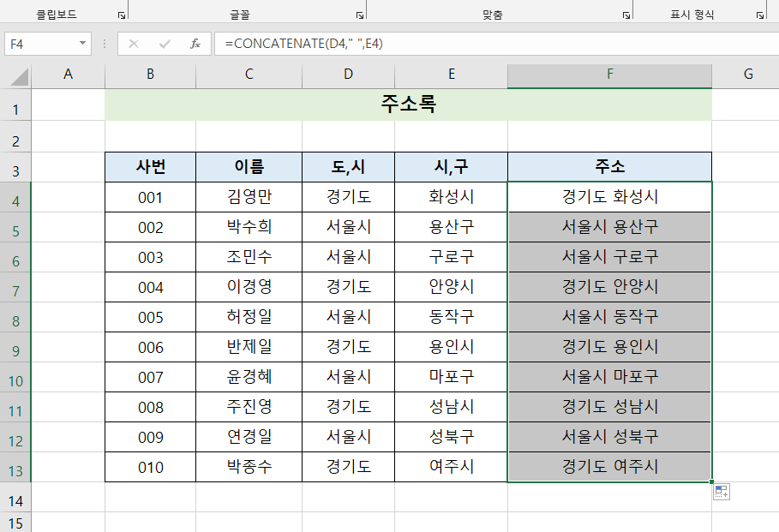Select cell containing 반제일

249,347
